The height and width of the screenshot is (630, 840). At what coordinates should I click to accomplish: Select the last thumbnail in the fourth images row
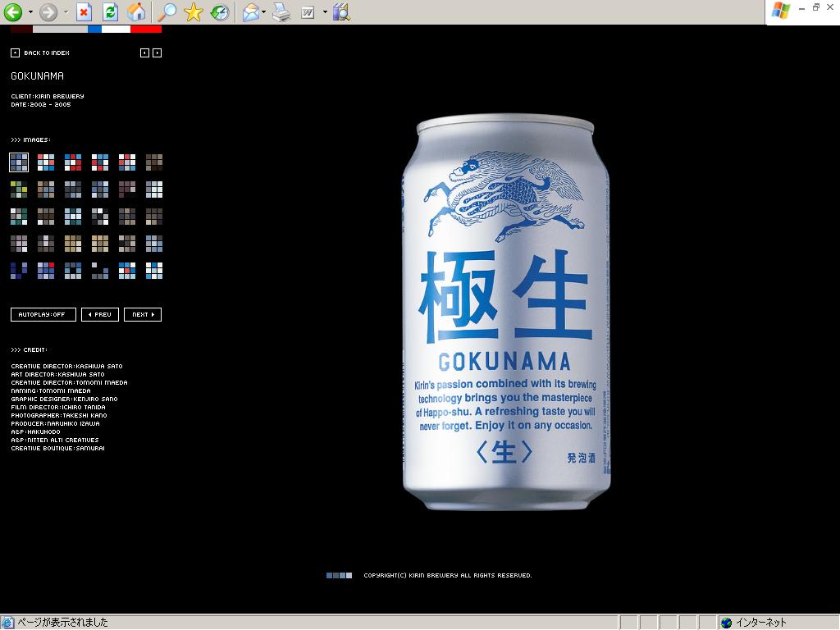point(154,244)
